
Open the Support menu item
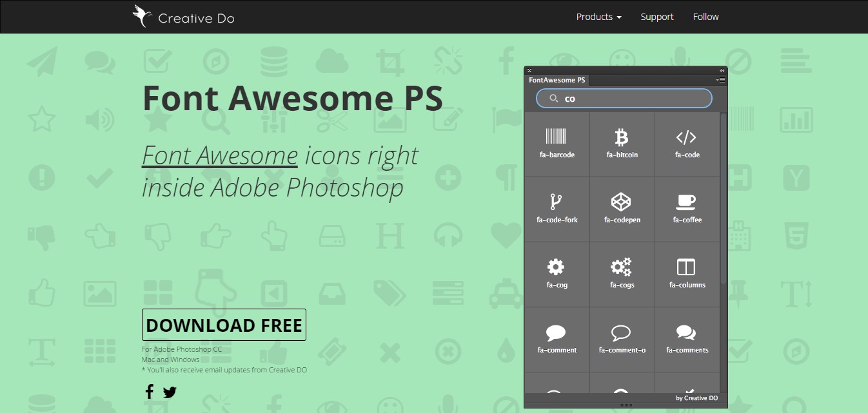click(x=657, y=17)
